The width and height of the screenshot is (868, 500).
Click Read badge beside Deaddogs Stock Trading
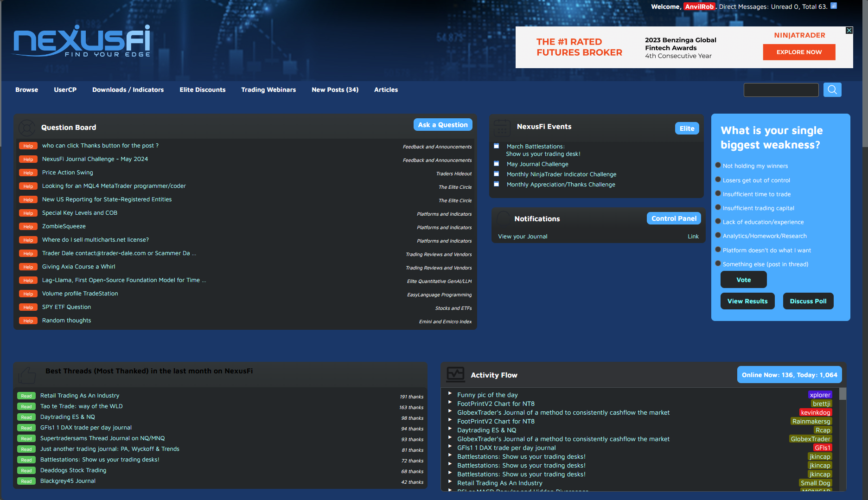(x=26, y=470)
